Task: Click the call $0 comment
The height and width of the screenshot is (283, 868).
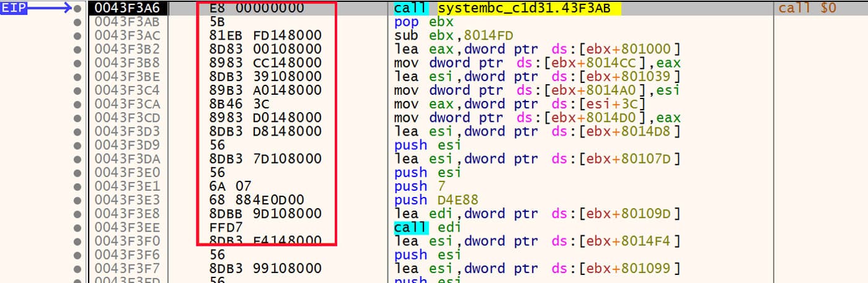Action: pos(807,9)
